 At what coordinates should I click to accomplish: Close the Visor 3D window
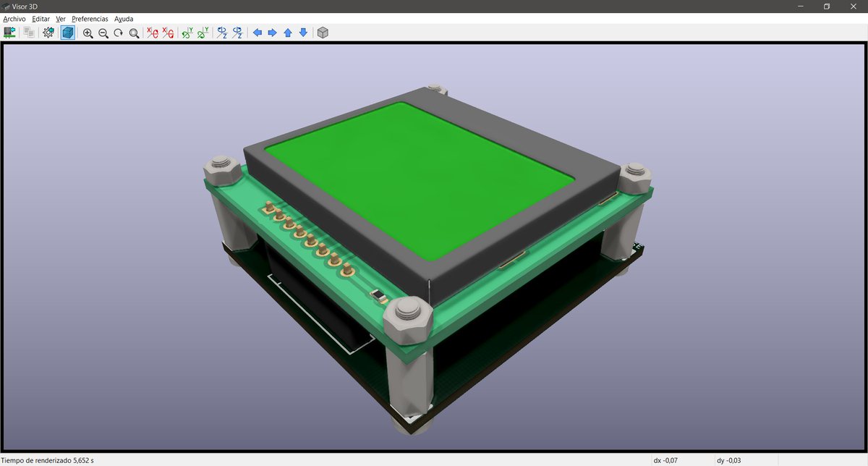coord(854,6)
